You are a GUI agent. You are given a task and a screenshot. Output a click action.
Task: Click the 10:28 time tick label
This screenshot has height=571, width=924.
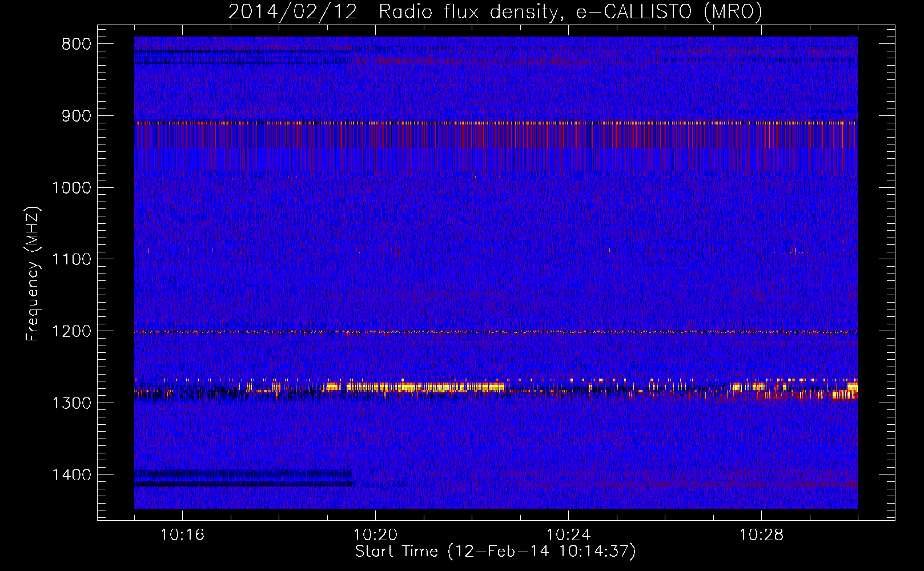pos(761,535)
